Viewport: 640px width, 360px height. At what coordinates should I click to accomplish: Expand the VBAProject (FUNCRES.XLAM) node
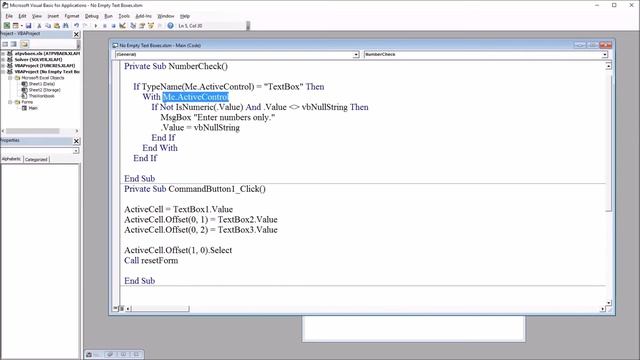point(3,66)
